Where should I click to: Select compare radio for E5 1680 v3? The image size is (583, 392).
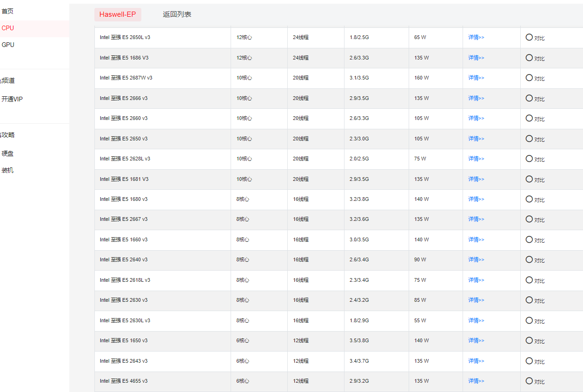(529, 199)
